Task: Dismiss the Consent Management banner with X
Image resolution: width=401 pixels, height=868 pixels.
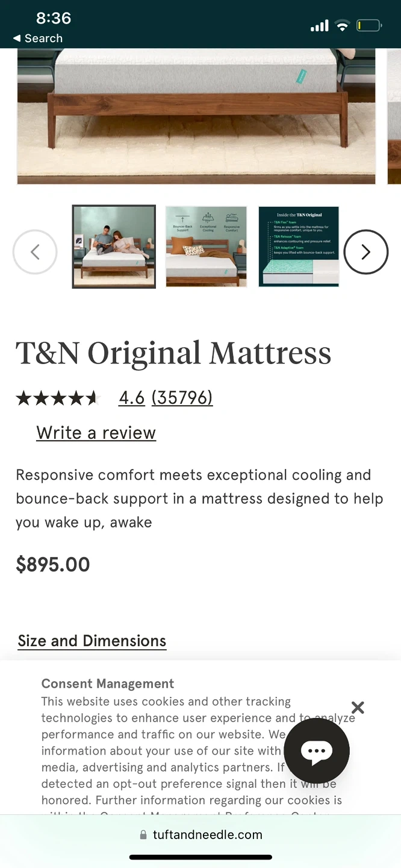Action: [358, 708]
